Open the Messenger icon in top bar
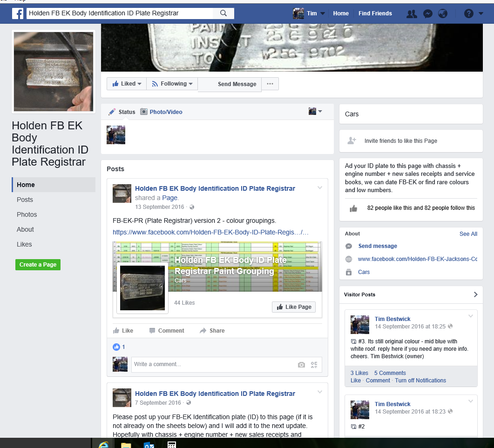Viewport: 494px width, 448px height. pos(427,14)
